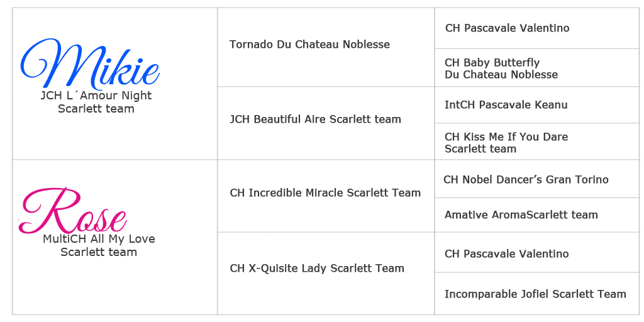Click CH Pascavale Valentino in X-Quisite Lady's row

pyautogui.click(x=506, y=254)
